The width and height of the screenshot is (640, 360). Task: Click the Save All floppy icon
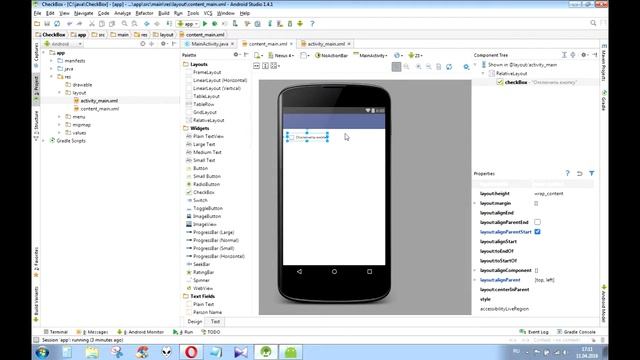47,24
